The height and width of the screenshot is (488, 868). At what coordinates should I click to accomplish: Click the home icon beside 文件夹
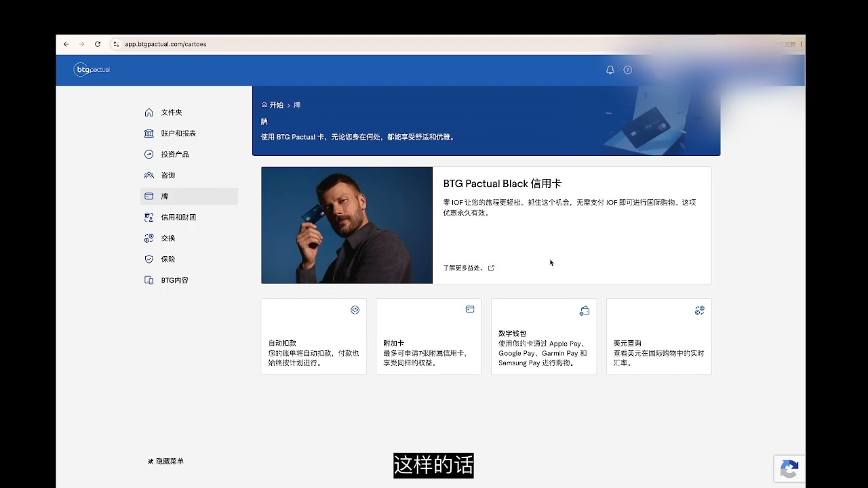(x=149, y=113)
